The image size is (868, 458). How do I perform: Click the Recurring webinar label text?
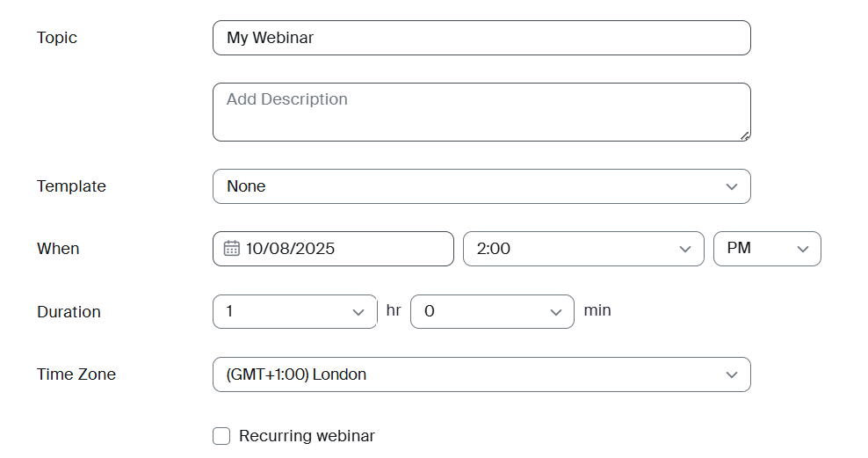(x=307, y=436)
